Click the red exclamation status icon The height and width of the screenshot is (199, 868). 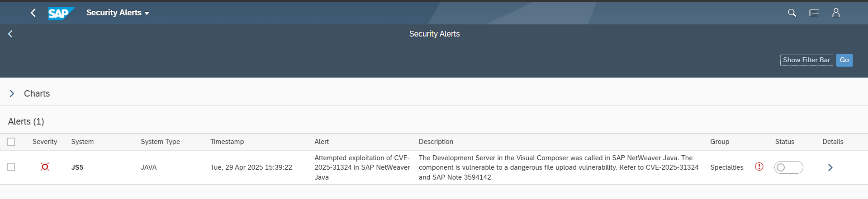coord(759,167)
